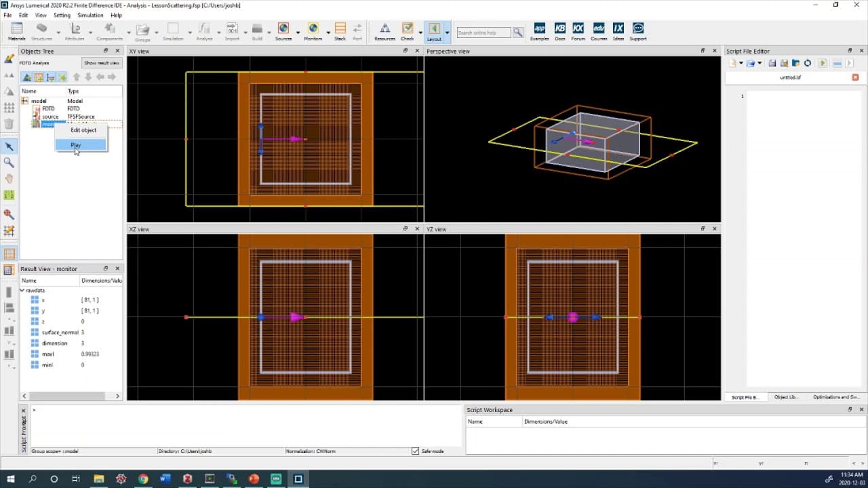Switch to Object Library tab

pyautogui.click(x=787, y=397)
